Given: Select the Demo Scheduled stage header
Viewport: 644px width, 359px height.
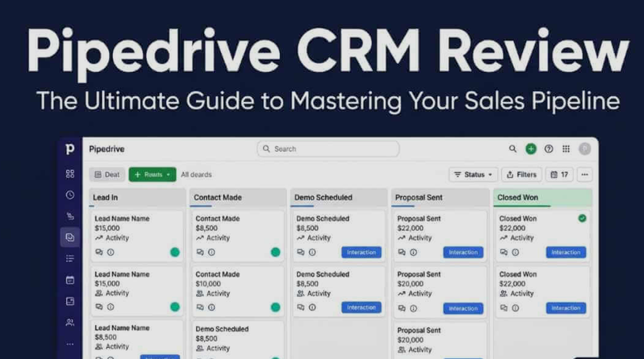Looking at the screenshot, I should point(339,198).
